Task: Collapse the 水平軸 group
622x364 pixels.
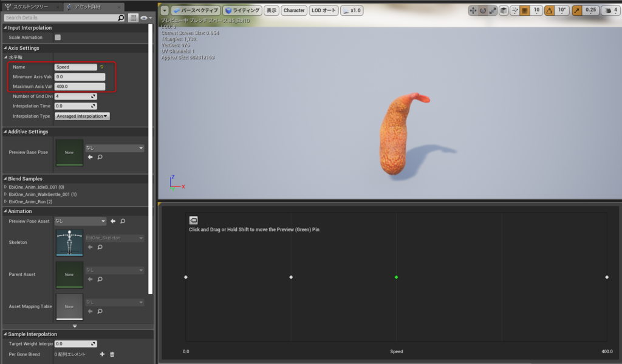Action: click(x=5, y=58)
